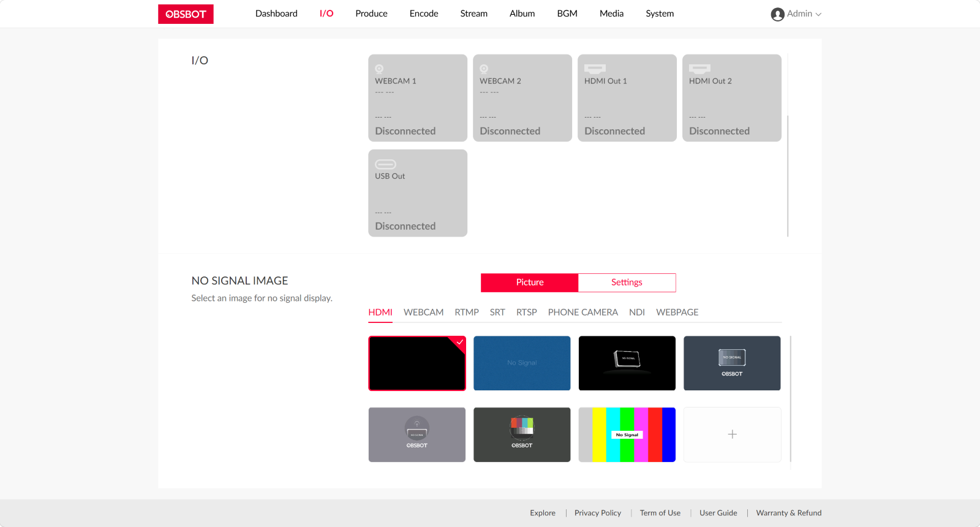Open the BGM menu
This screenshot has height=527, width=980.
pyautogui.click(x=567, y=13)
